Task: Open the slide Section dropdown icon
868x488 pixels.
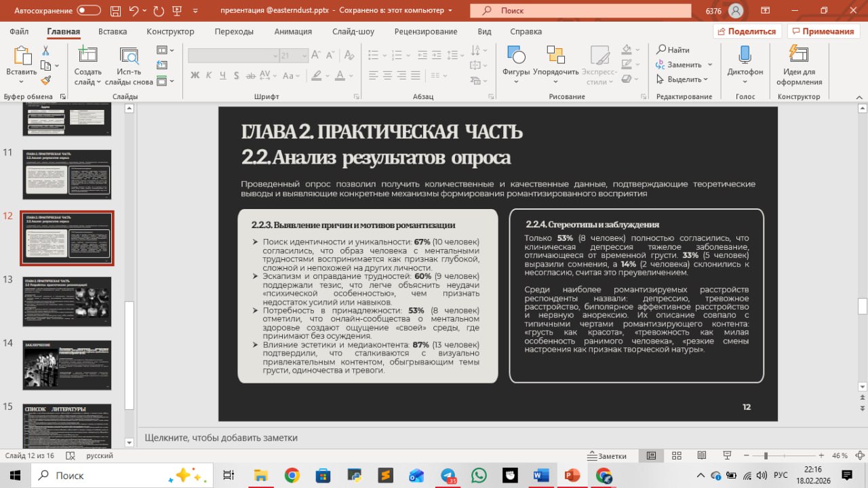Action: pyautogui.click(x=164, y=81)
